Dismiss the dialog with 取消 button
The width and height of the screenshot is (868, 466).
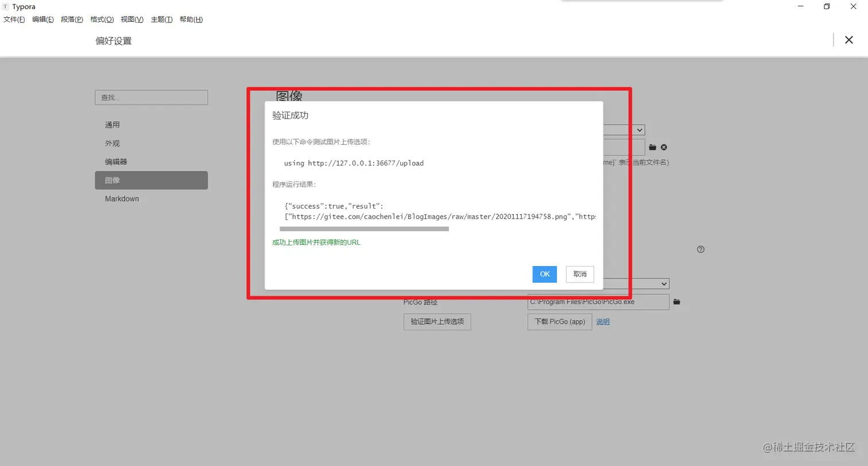click(x=580, y=274)
